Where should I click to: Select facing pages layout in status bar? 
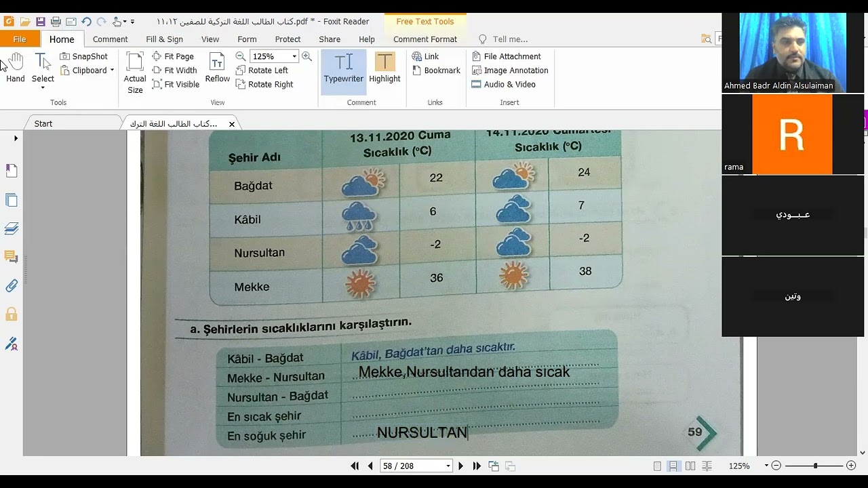click(690, 466)
